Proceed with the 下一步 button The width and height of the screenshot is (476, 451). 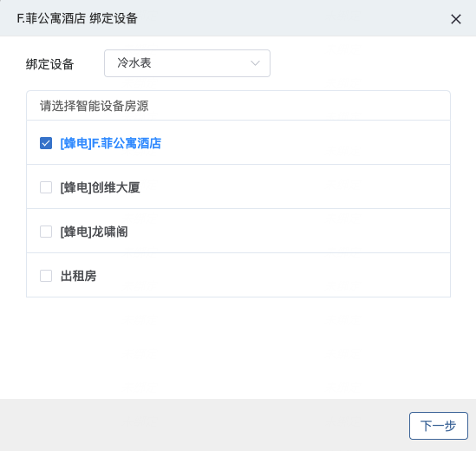click(x=439, y=426)
